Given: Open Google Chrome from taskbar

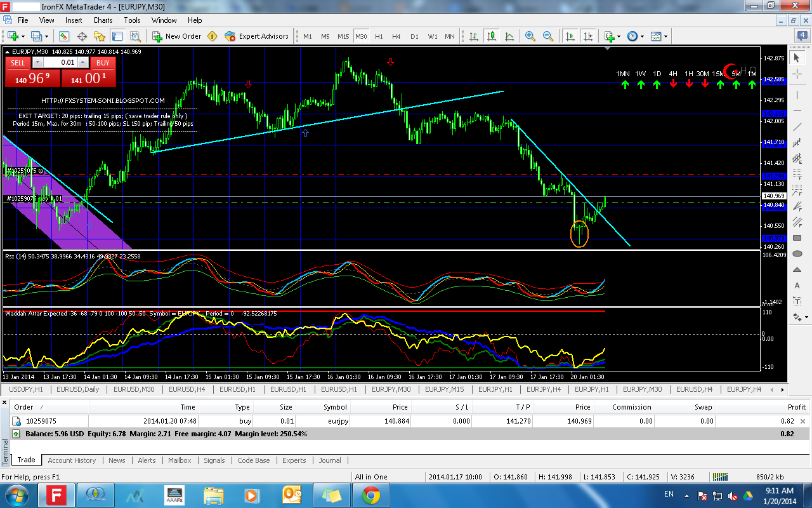Looking at the screenshot, I should tap(371, 495).
